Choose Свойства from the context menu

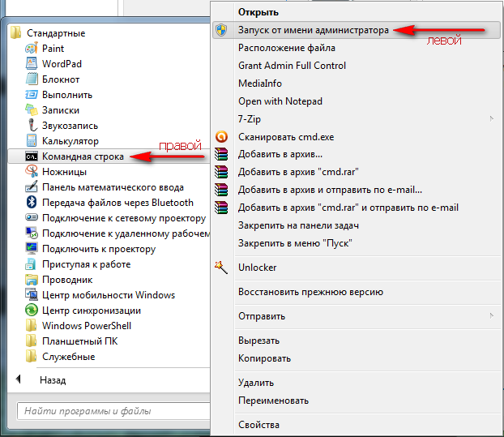click(258, 425)
